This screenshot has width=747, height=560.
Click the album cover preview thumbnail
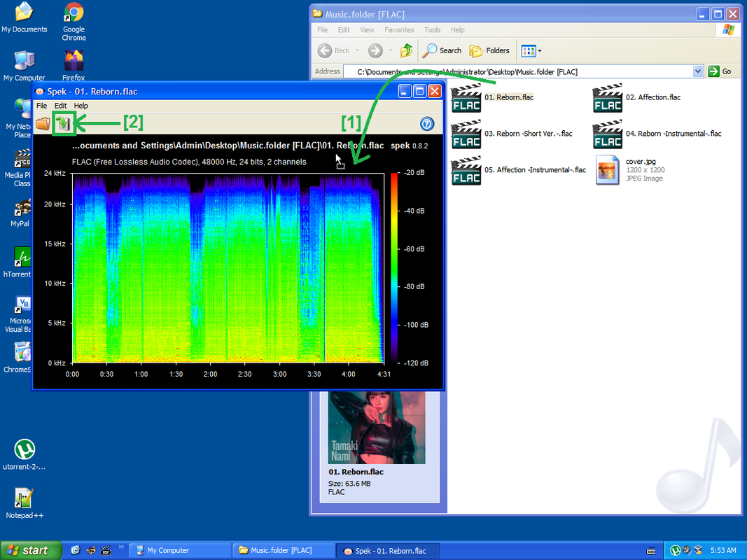pyautogui.click(x=377, y=427)
